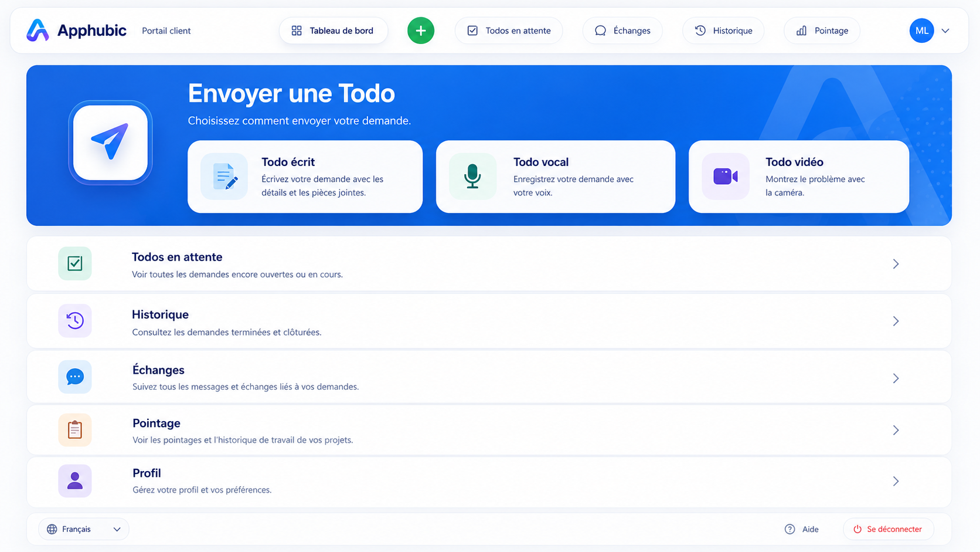Image resolution: width=980 pixels, height=552 pixels.
Task: Click the written document pencil icon
Action: [224, 177]
